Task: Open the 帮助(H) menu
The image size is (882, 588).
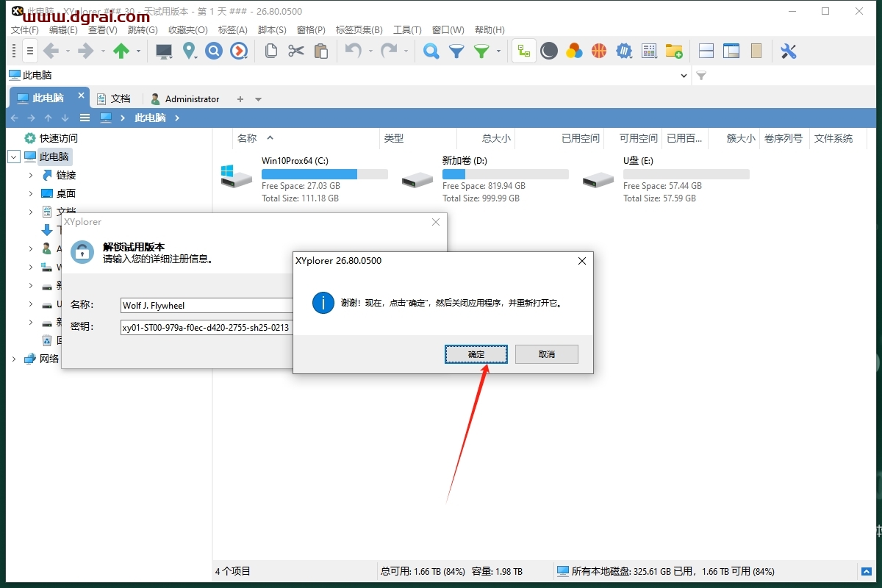Action: coord(490,29)
